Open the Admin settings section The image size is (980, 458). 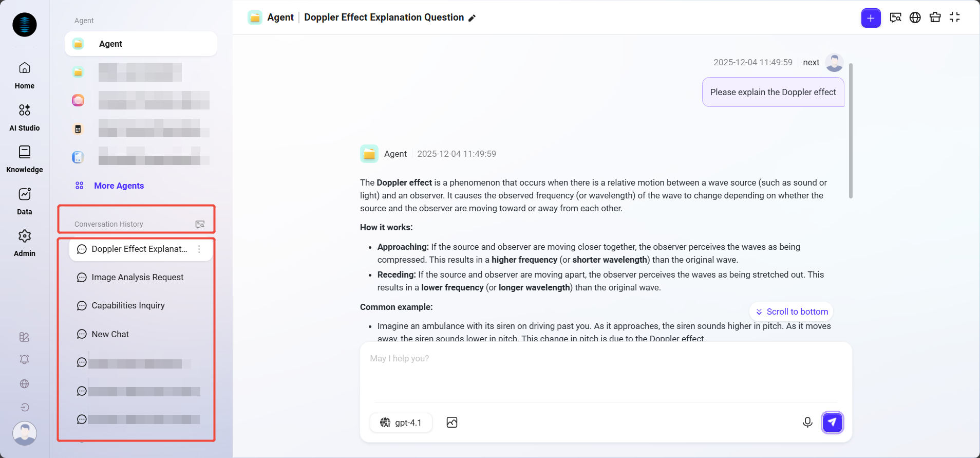coord(25,243)
